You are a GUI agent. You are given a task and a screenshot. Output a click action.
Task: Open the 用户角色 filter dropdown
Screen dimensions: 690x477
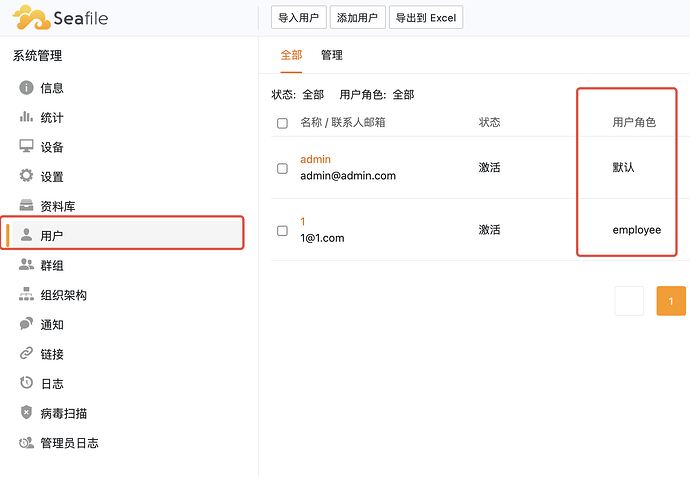pos(402,95)
